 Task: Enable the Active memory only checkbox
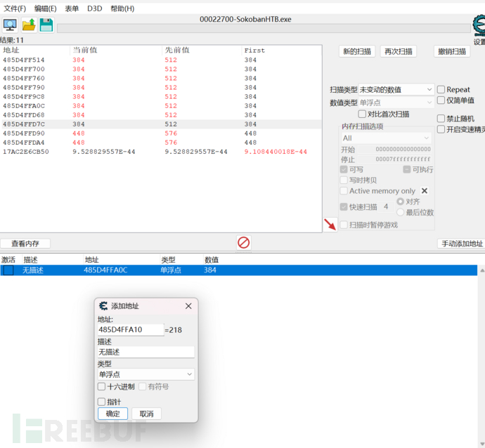coord(344,190)
